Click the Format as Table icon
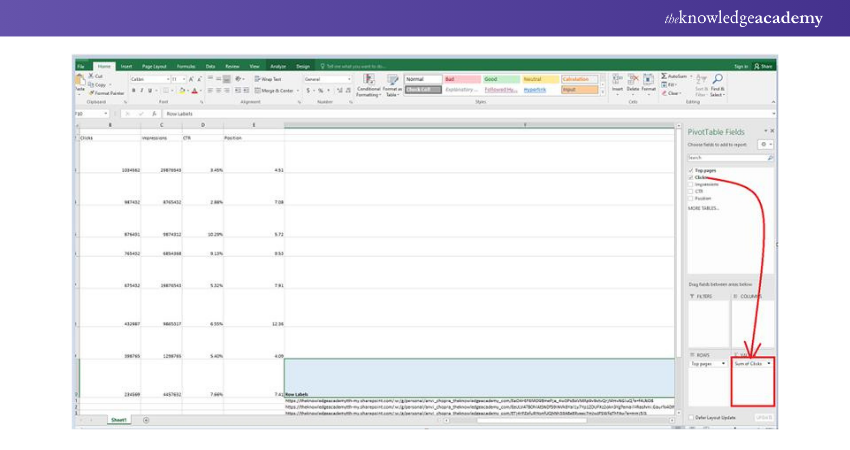 (391, 84)
